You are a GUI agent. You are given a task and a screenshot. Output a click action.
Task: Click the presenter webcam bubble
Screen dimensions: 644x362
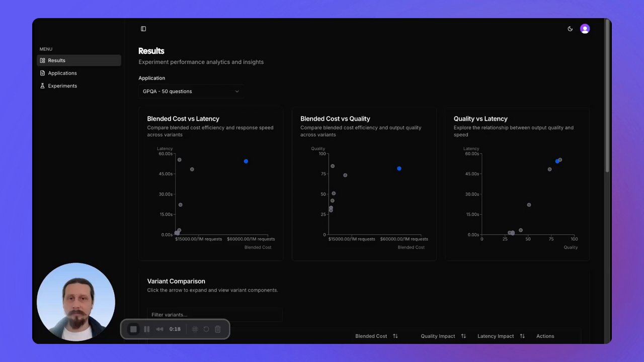click(x=76, y=302)
